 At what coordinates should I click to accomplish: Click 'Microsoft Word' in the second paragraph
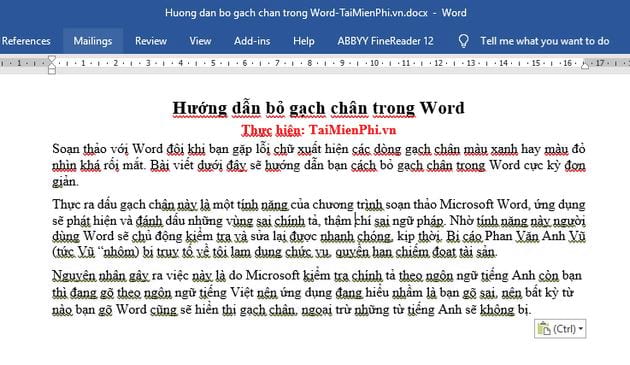click(x=484, y=204)
